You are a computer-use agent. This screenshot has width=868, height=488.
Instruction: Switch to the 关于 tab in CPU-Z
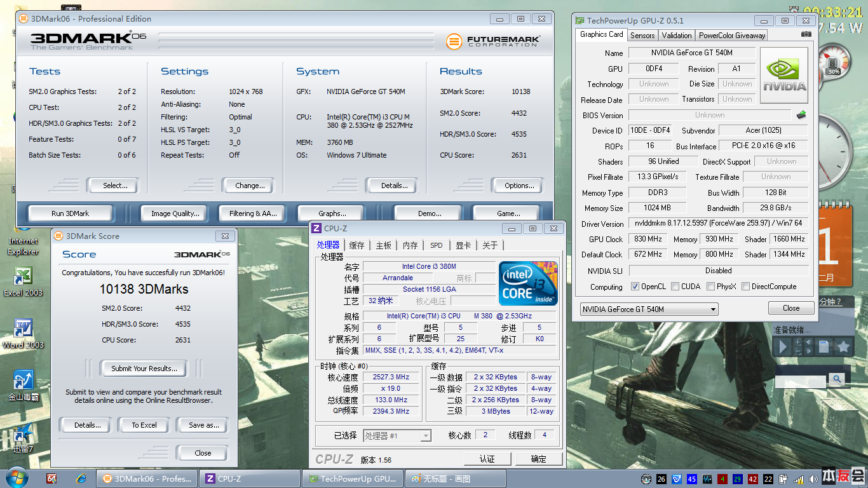click(x=490, y=245)
